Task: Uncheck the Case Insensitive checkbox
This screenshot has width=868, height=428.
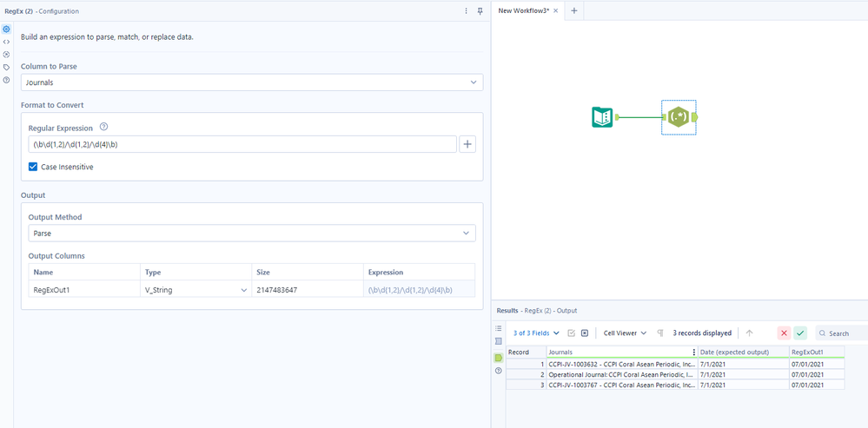Action: 33,167
